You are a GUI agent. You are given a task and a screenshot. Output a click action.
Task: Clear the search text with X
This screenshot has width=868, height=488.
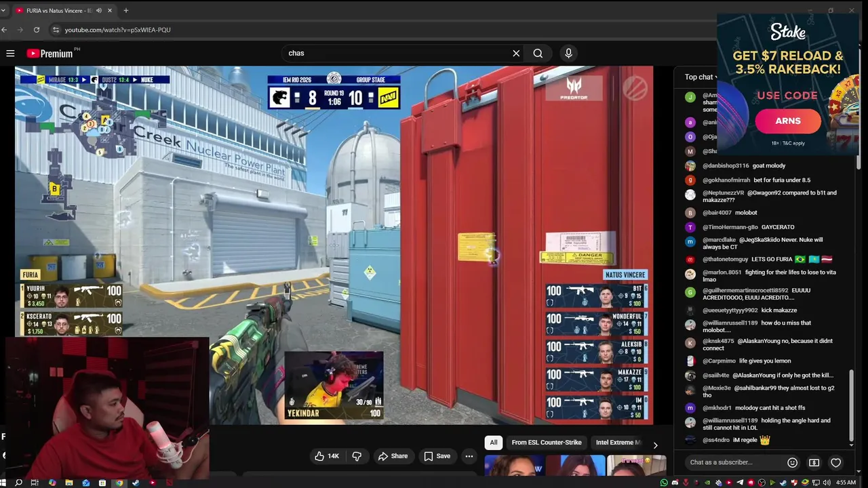[x=516, y=53]
